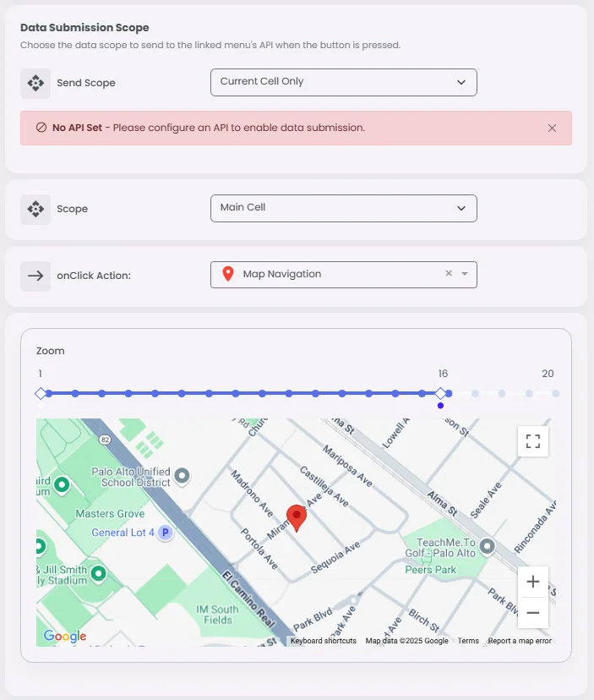Dismiss the No API Set alert
This screenshot has width=594, height=700.
tap(552, 129)
